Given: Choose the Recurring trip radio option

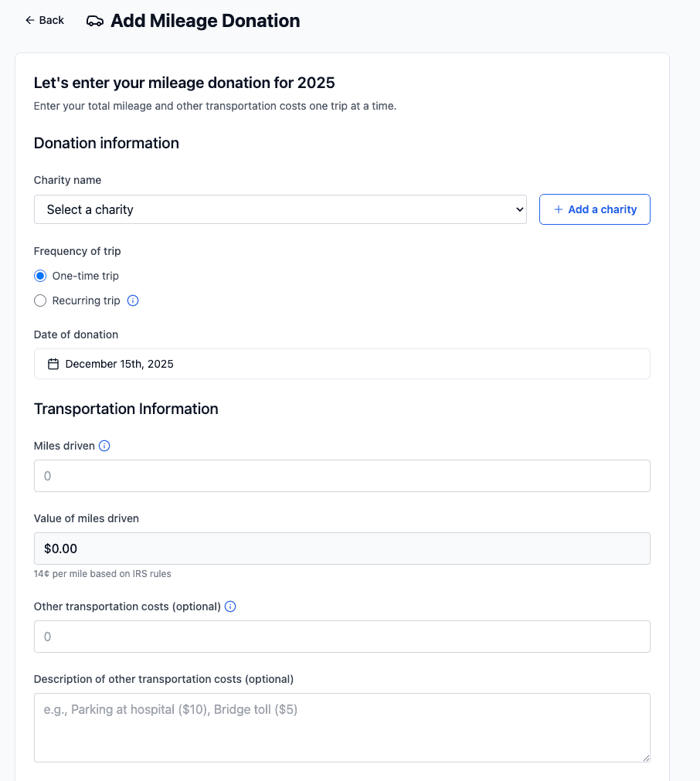Looking at the screenshot, I should click(x=40, y=301).
